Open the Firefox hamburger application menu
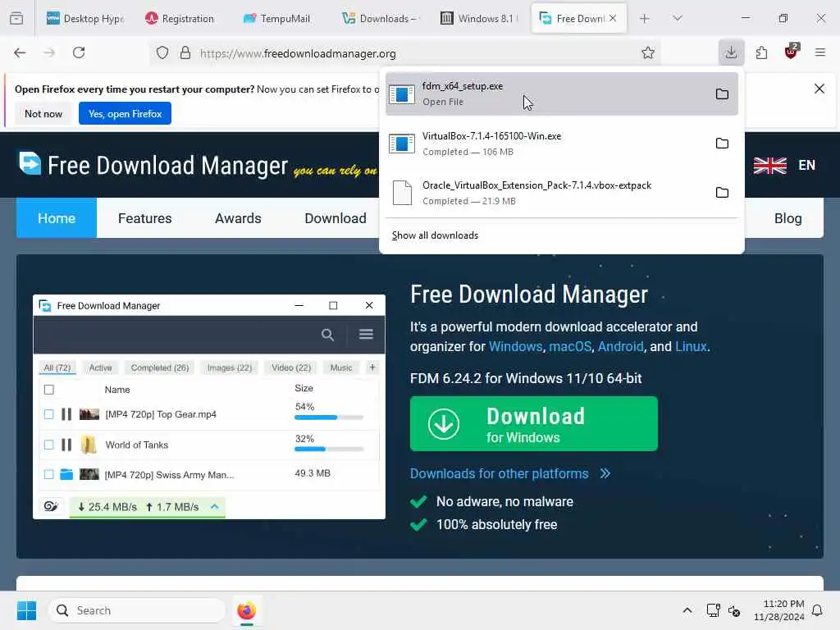The width and height of the screenshot is (840, 630). pos(819,52)
